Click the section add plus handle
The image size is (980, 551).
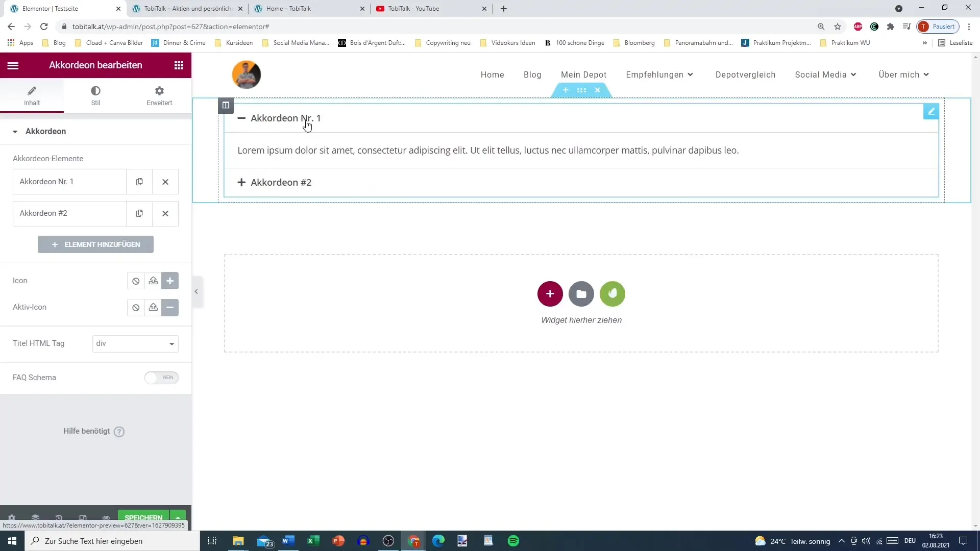tap(566, 90)
